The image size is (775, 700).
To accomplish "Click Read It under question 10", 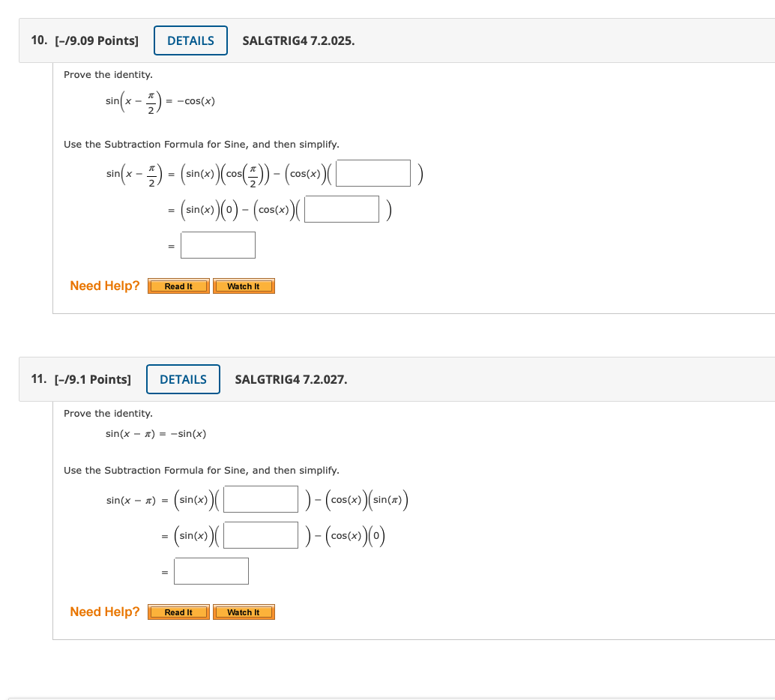I will 178,286.
